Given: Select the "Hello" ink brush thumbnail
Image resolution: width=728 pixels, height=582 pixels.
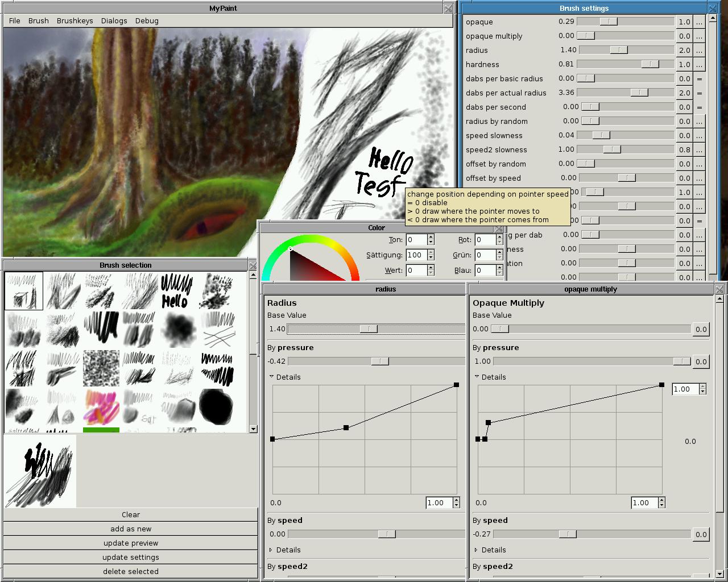Looking at the screenshot, I should (177, 290).
